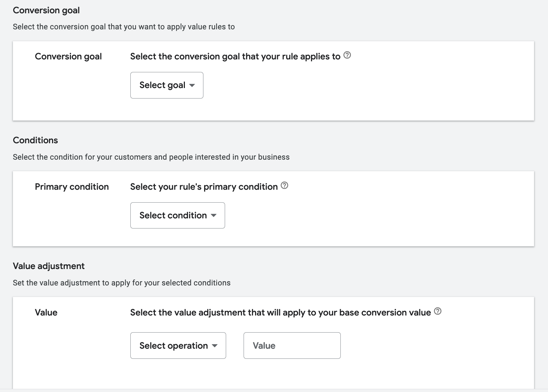Click help icon beside base conversion value prompt

click(x=438, y=311)
